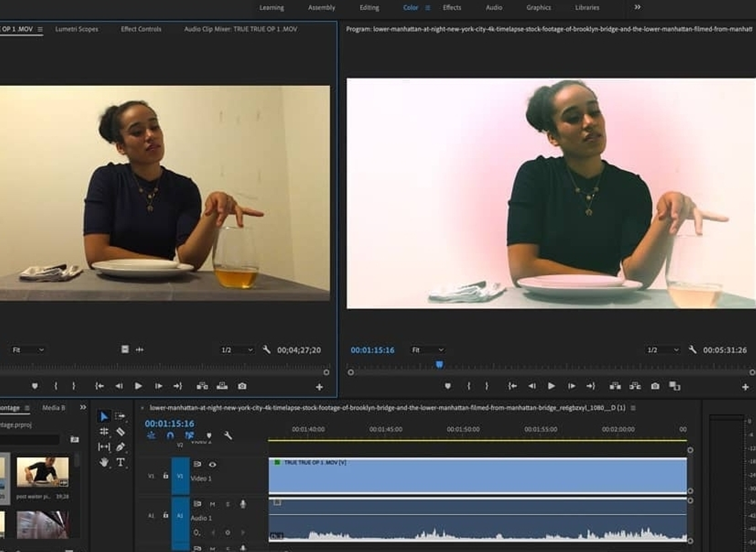Open Program monitor Fit zoom dropdown
Viewport: 756px width, 552px height.
427,350
